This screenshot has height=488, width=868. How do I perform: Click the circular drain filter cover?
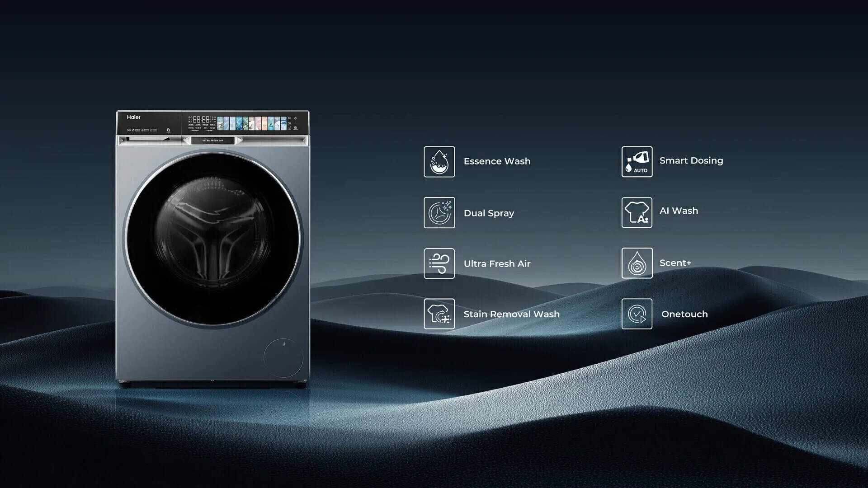(x=283, y=358)
